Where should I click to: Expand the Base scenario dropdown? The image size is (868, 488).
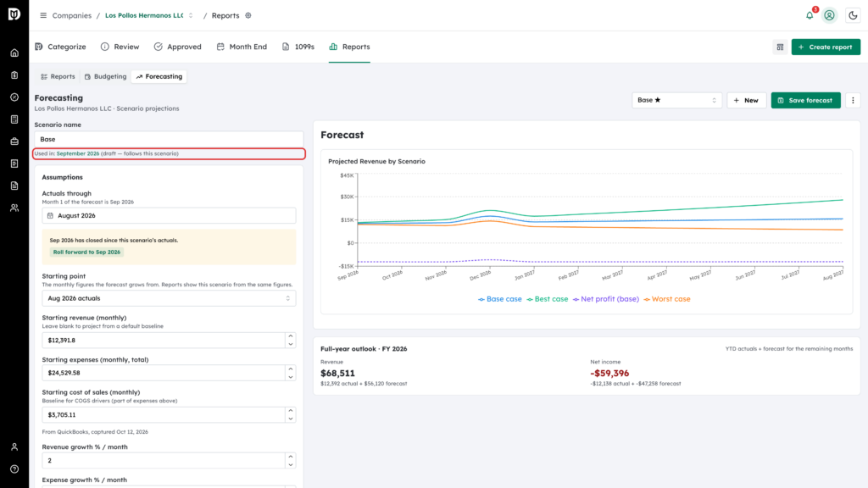click(x=676, y=100)
